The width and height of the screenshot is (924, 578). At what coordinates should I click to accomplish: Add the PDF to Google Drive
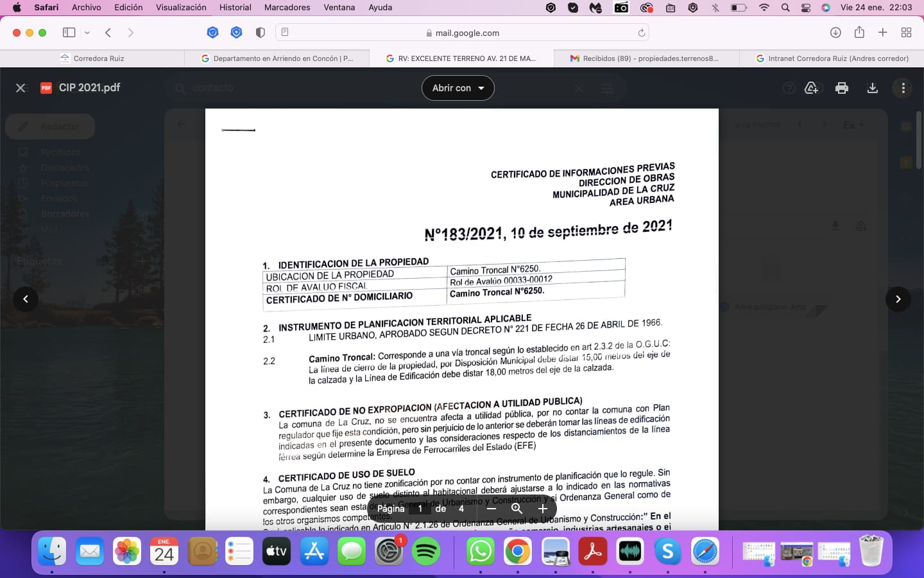click(x=811, y=88)
